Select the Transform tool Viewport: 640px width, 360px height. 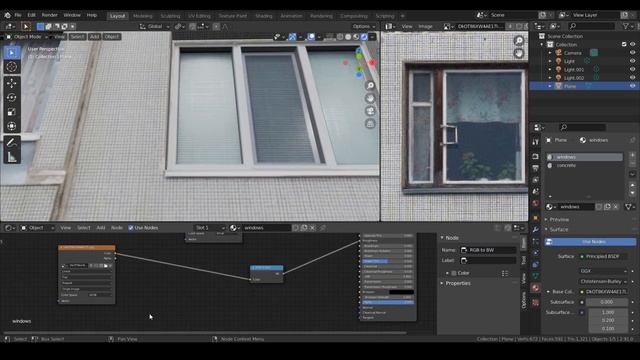(11, 126)
